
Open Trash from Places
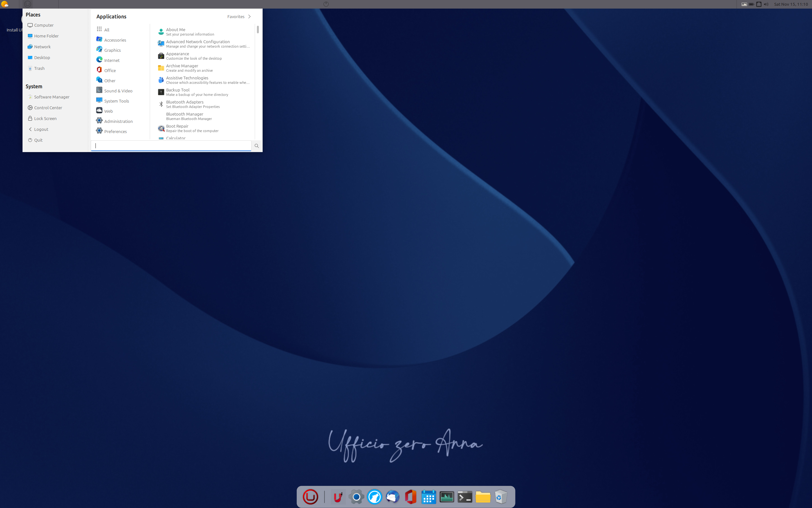(x=55, y=68)
